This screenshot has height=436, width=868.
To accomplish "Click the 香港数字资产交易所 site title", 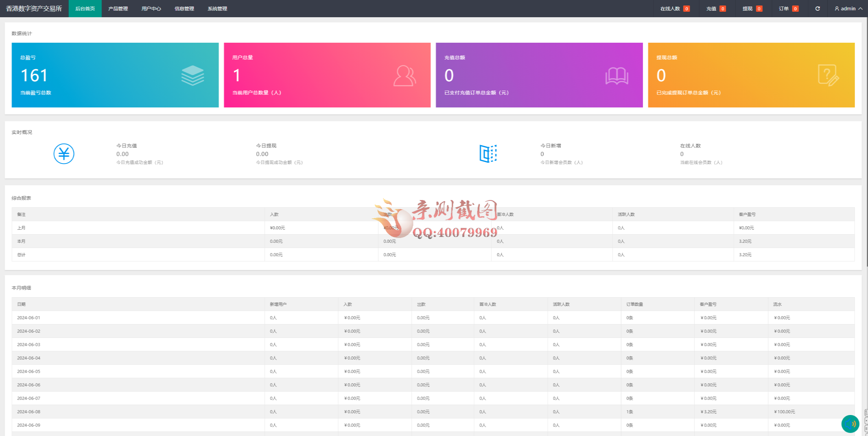I will point(34,9).
